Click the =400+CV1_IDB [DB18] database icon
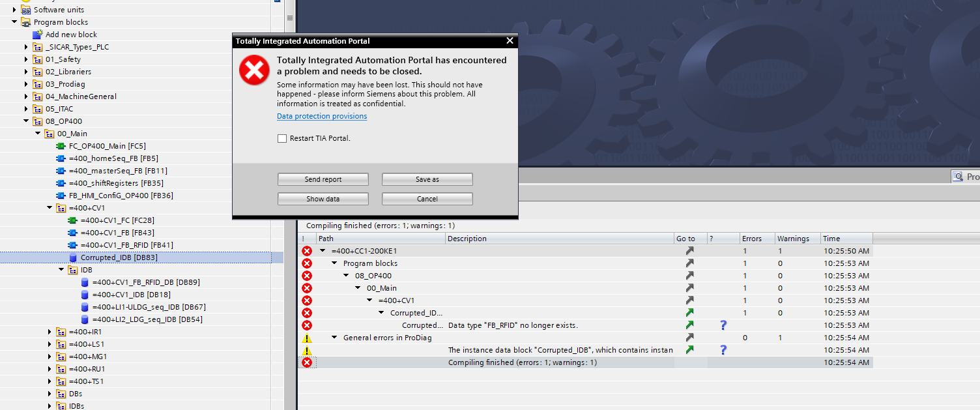 pos(85,295)
